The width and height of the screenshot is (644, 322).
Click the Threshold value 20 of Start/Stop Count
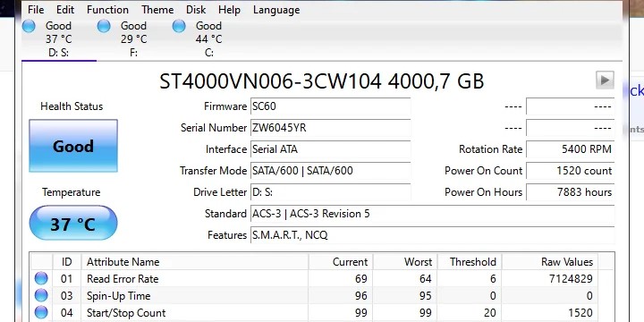tap(489, 313)
